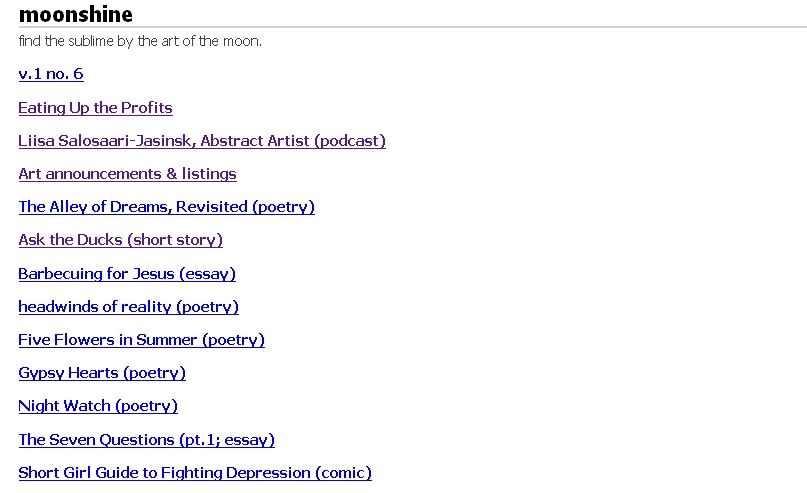Viewport: 807px width, 493px height.
Task: Read the Barbecuing for Jesus essay
Action: 127,274
